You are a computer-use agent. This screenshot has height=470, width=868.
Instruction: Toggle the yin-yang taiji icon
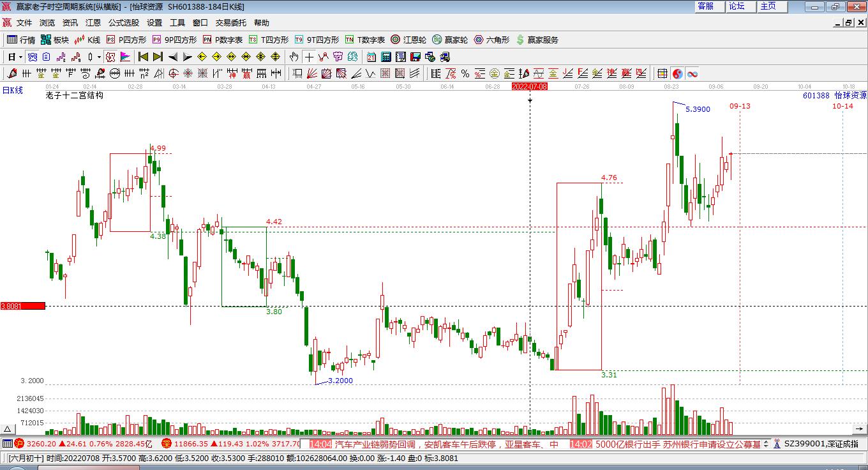point(678,73)
